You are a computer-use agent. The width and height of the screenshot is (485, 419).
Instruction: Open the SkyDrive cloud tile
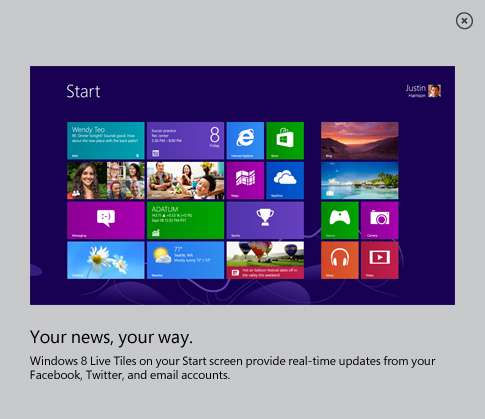[285, 180]
